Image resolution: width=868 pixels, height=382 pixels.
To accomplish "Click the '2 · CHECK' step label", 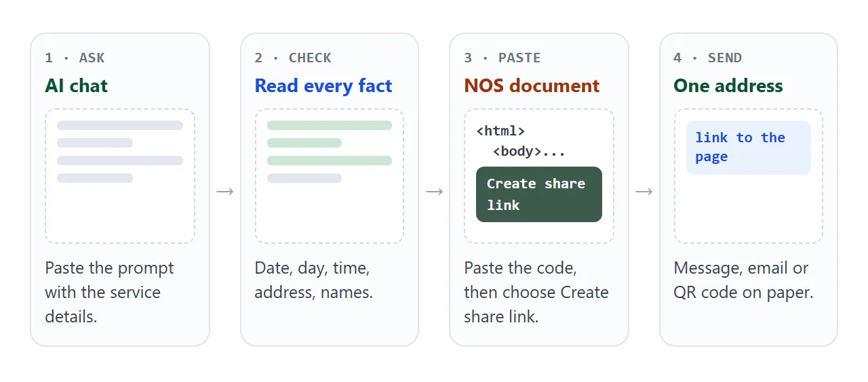I will [x=293, y=58].
